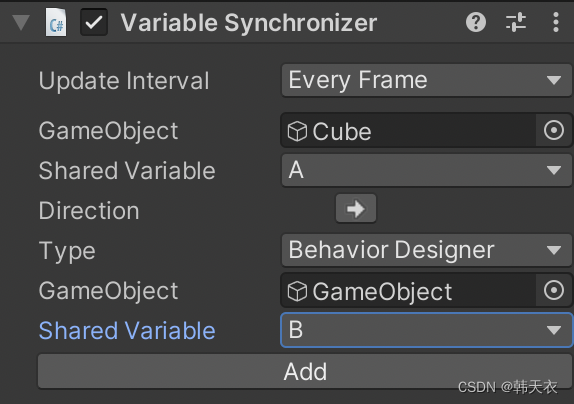The height and width of the screenshot is (404, 574).
Task: Open Shared Variable dropdown showing B
Action: (x=426, y=330)
